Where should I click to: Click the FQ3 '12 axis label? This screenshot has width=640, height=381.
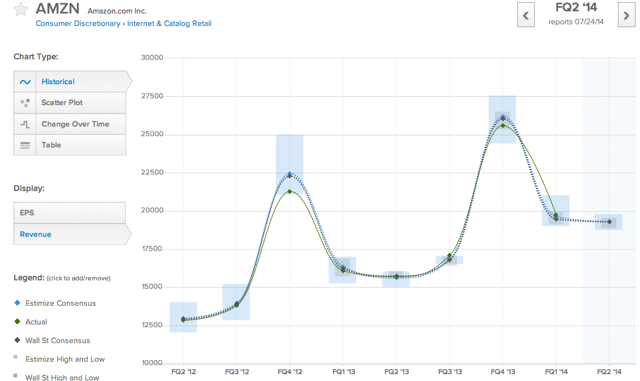[x=237, y=372]
